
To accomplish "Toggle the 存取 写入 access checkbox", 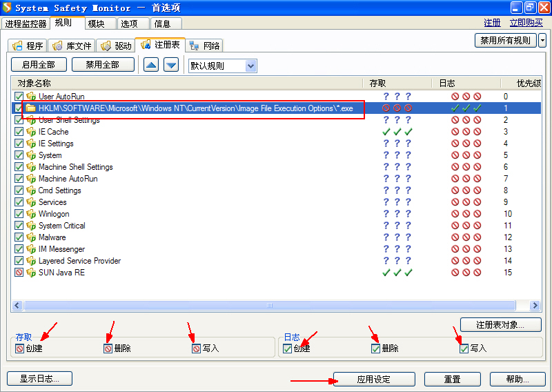I will pos(197,349).
